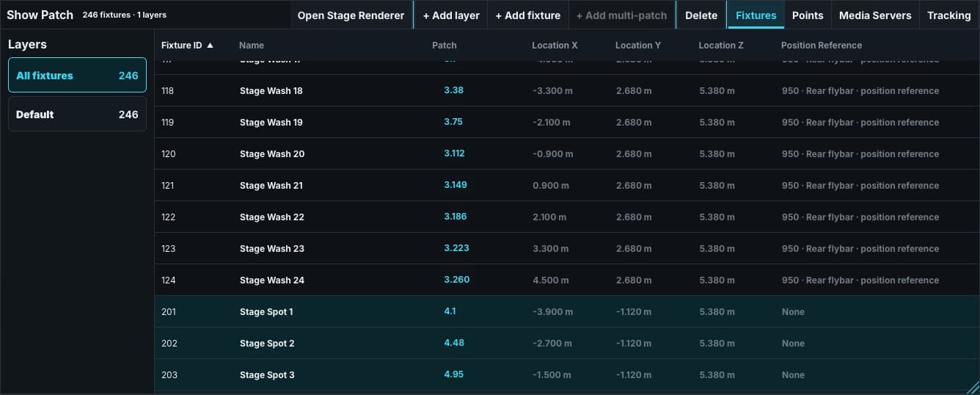This screenshot has height=395, width=980.
Task: Click the Location X column header
Action: click(x=555, y=45)
